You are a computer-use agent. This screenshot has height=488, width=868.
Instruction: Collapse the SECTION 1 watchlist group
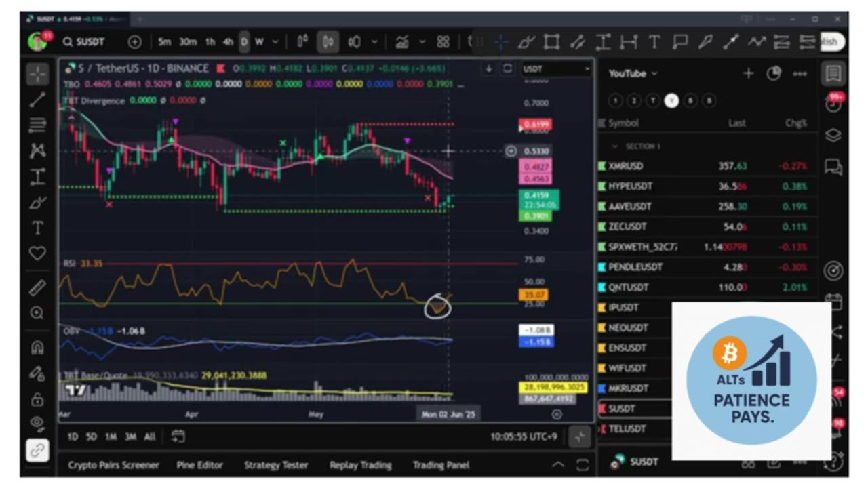point(615,146)
